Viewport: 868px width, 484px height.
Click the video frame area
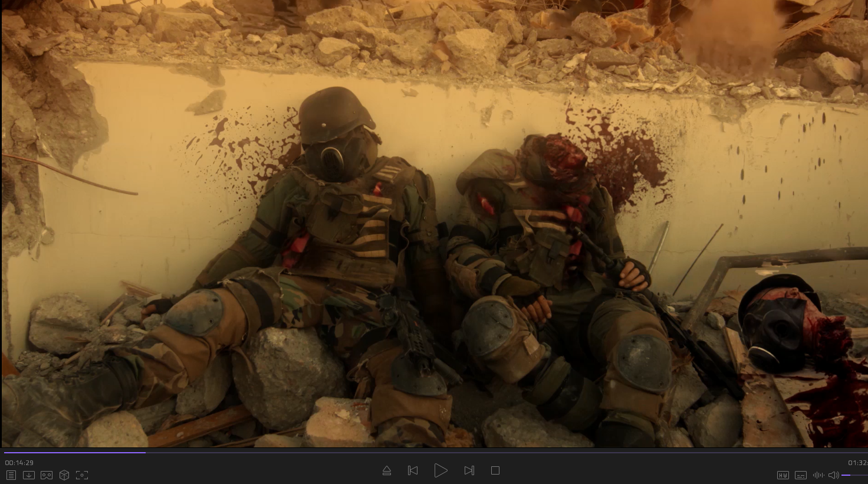click(x=434, y=224)
